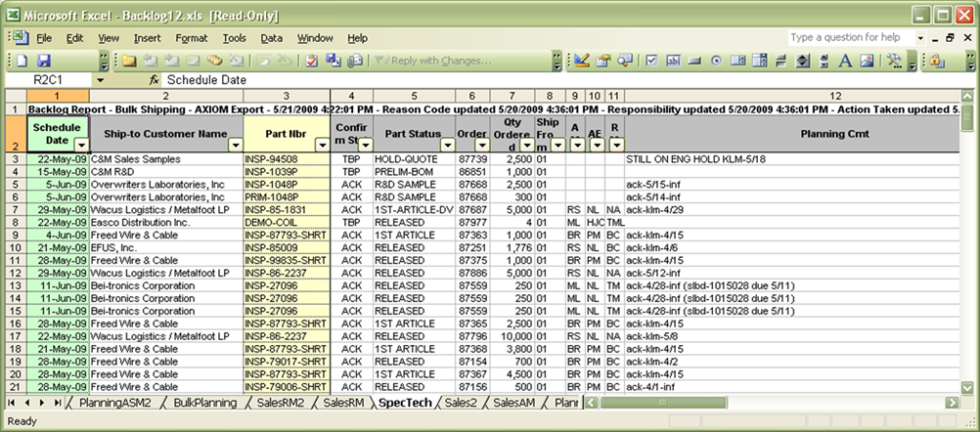Switch to the SalesAM sheet tab
980x432 pixels.
[513, 403]
